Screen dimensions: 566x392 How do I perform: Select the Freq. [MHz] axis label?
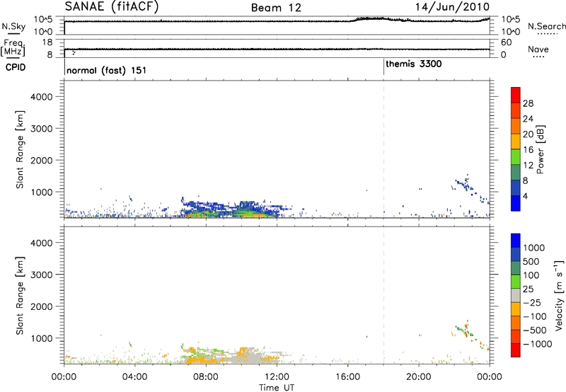13,47
